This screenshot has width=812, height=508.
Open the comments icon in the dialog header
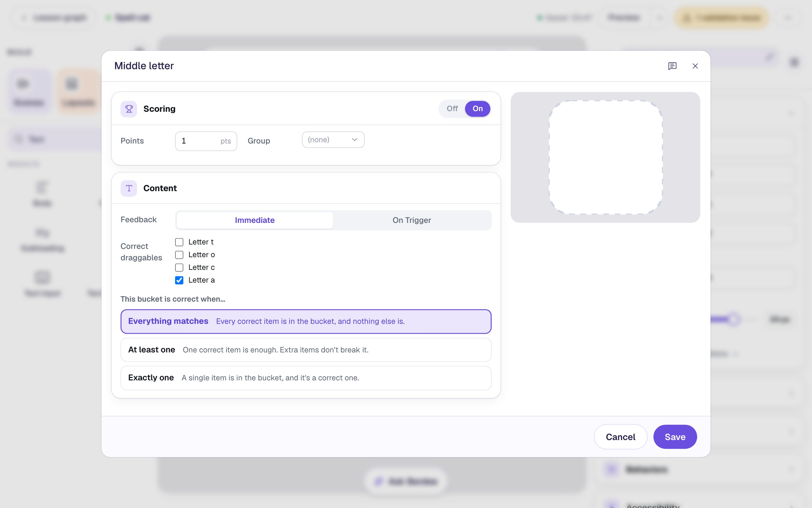(x=672, y=66)
